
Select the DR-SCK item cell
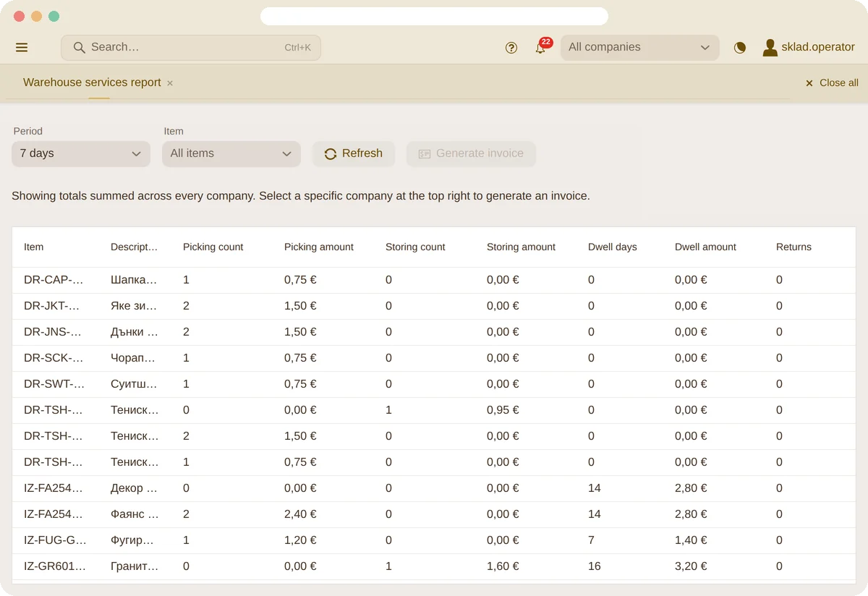[54, 358]
